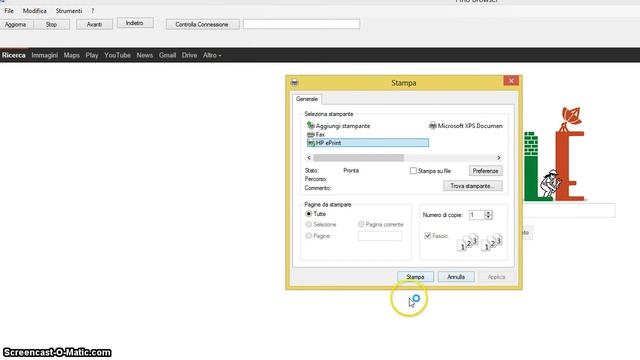Image resolution: width=640 pixels, height=360 pixels.
Task: Click the Google doodle image
Action: click(554, 154)
